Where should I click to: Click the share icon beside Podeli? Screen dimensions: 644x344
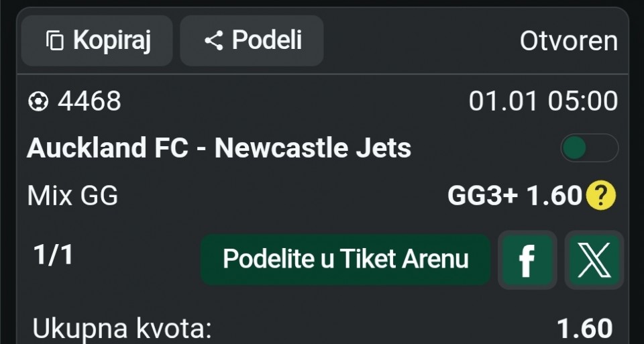pos(213,41)
